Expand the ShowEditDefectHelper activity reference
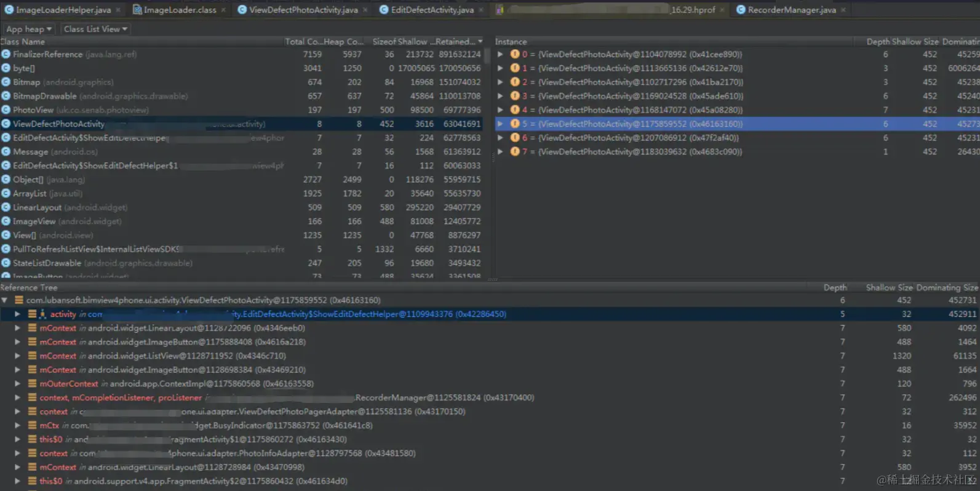The image size is (980, 491). click(17, 314)
